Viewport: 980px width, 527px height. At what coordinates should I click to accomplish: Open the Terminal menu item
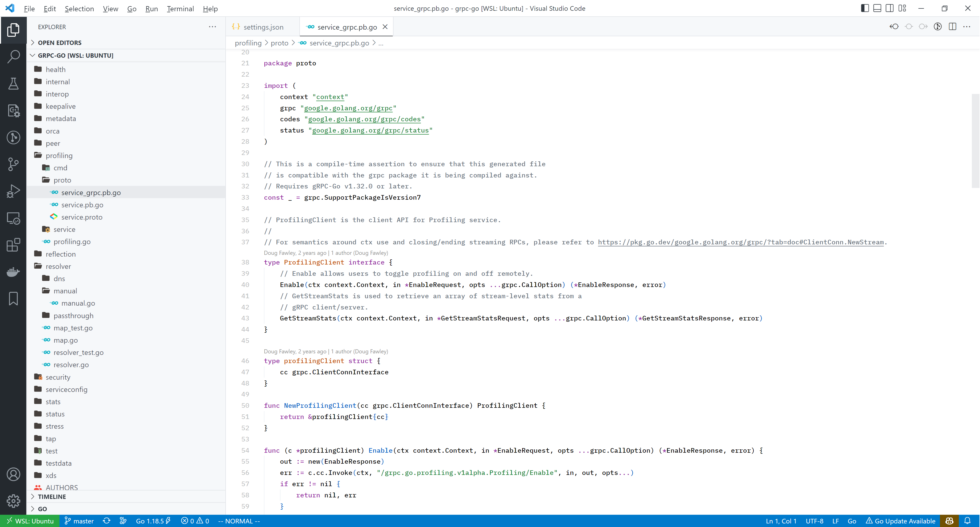pos(180,8)
